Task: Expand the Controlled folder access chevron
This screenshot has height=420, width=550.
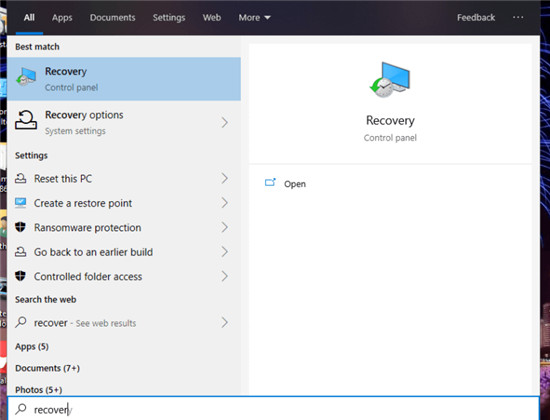Action: 224,276
